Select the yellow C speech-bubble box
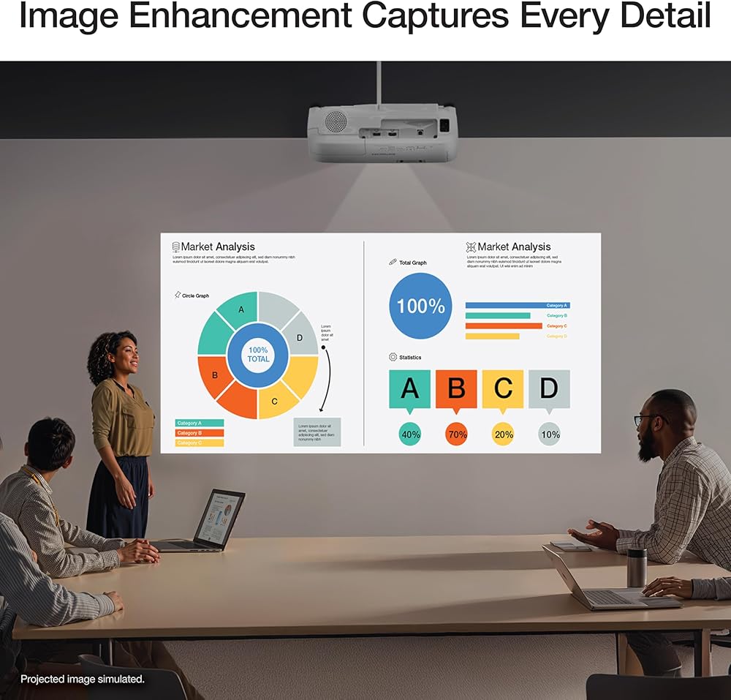731x700 pixels. (503, 389)
